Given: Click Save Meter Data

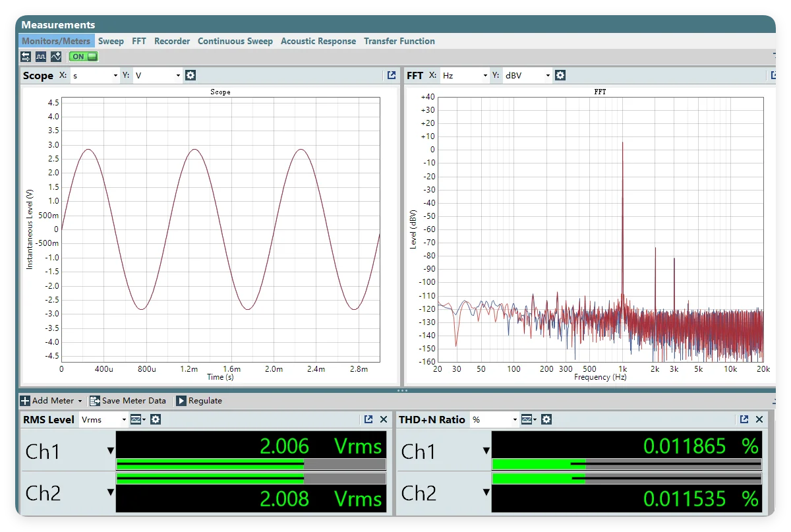Looking at the screenshot, I should tap(128, 401).
